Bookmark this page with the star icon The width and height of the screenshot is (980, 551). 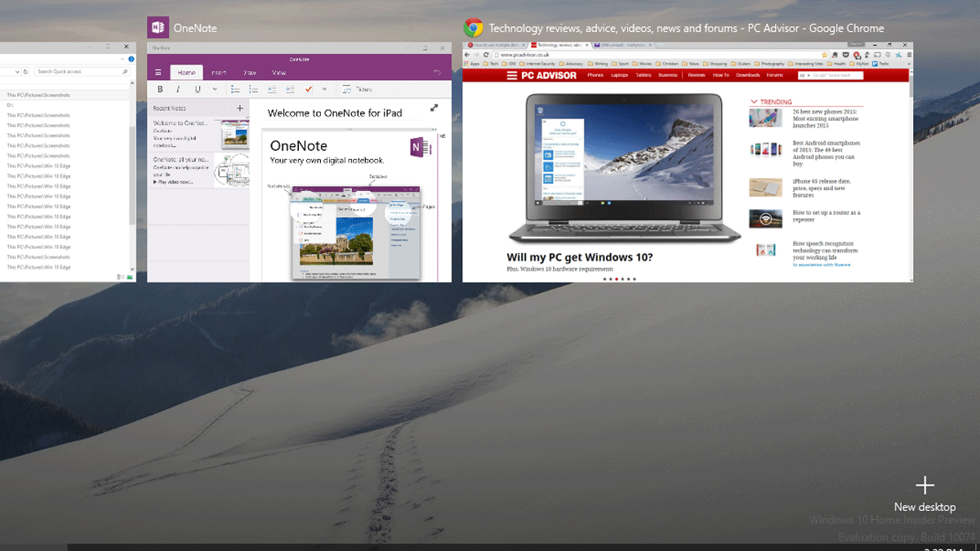point(825,54)
